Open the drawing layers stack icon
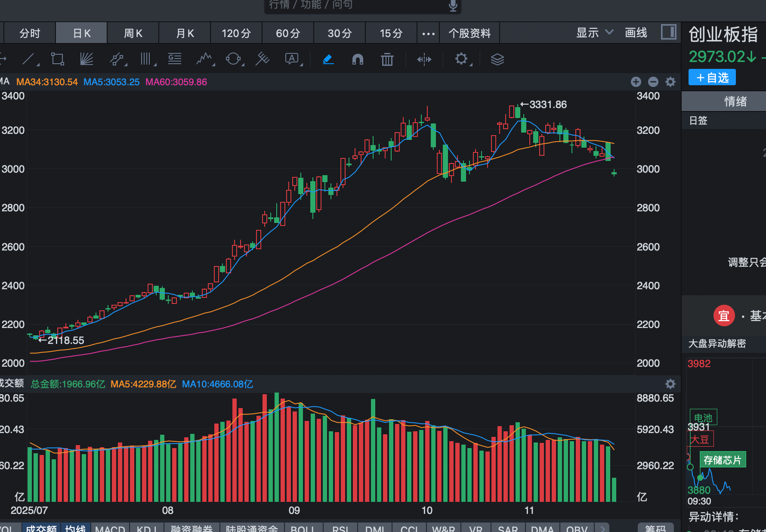 (497, 59)
